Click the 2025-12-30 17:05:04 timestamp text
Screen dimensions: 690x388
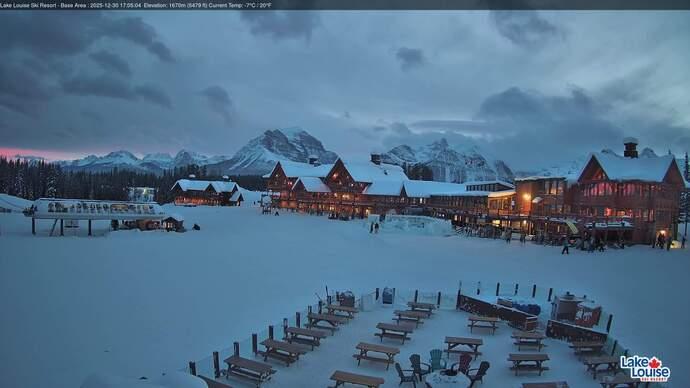click(116, 5)
